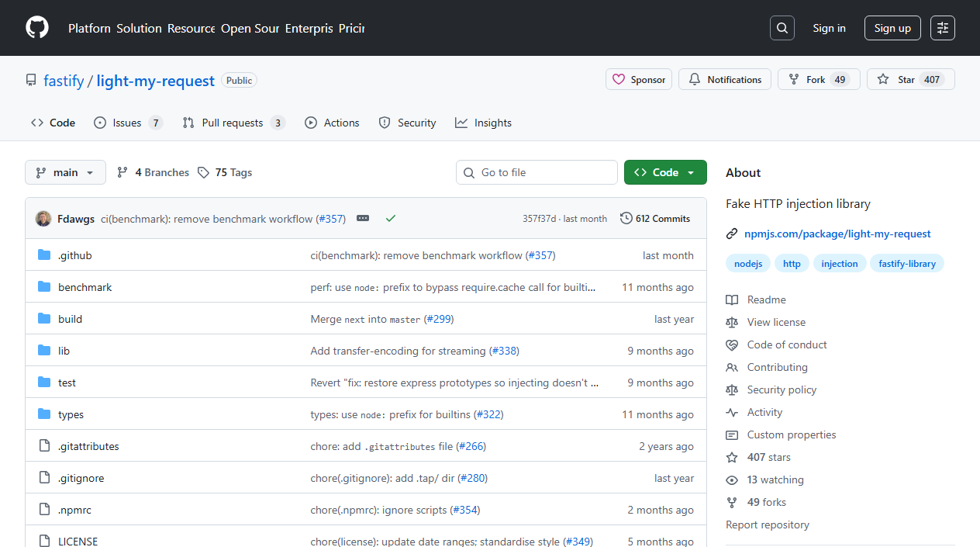This screenshot has width=980, height=547.
Task: Open the fastify owner link
Action: pyautogui.click(x=64, y=80)
